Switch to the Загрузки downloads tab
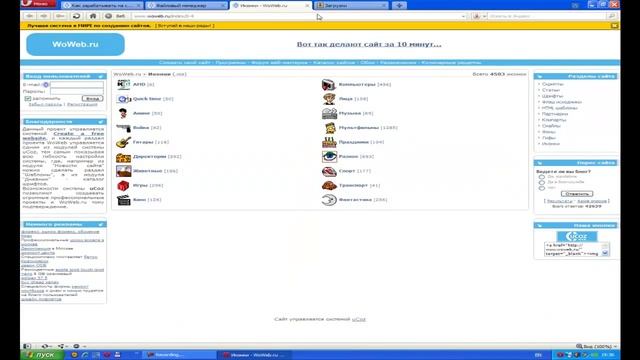This screenshot has width=640, height=360. (x=351, y=6)
